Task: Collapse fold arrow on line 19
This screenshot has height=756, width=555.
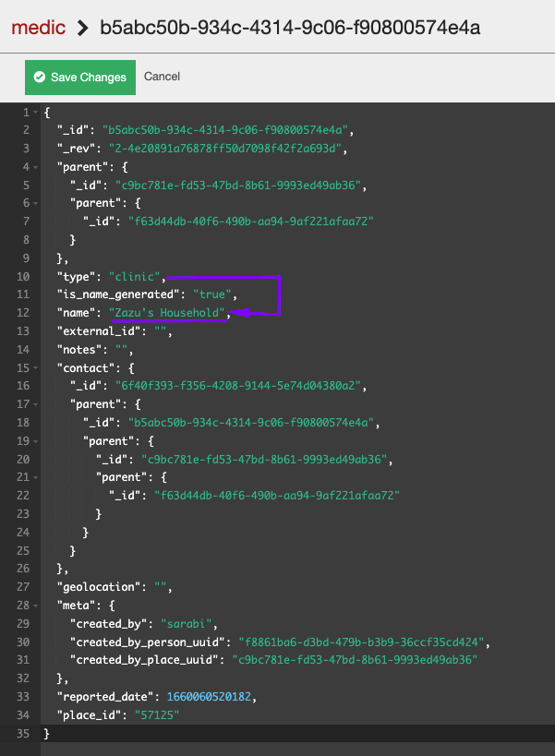Action: pyautogui.click(x=36, y=441)
